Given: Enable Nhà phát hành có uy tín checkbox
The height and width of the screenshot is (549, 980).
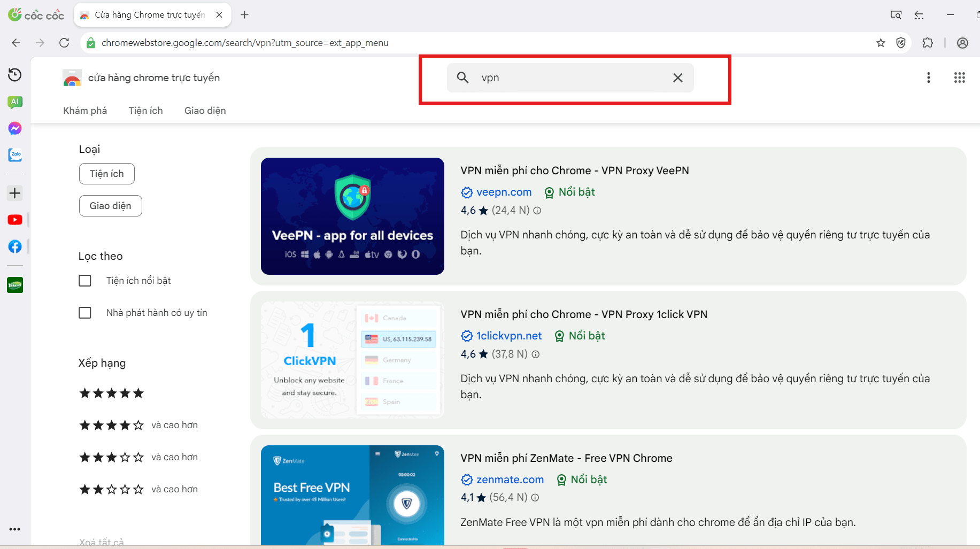Looking at the screenshot, I should pos(85,313).
